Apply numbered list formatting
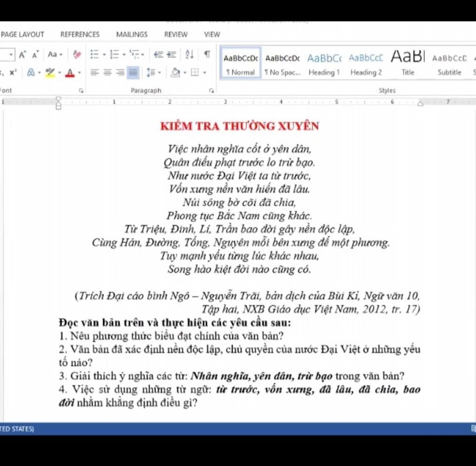The height and width of the screenshot is (466, 476). [x=114, y=55]
